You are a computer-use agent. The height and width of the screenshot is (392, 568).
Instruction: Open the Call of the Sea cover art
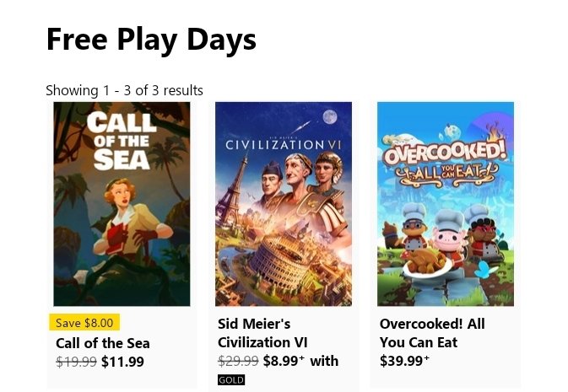pyautogui.click(x=122, y=204)
